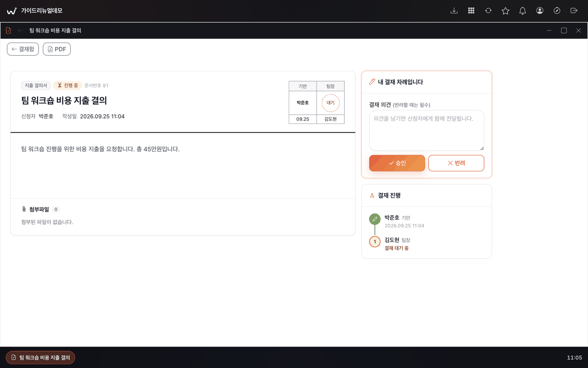Minimize the document window

pos(549,30)
